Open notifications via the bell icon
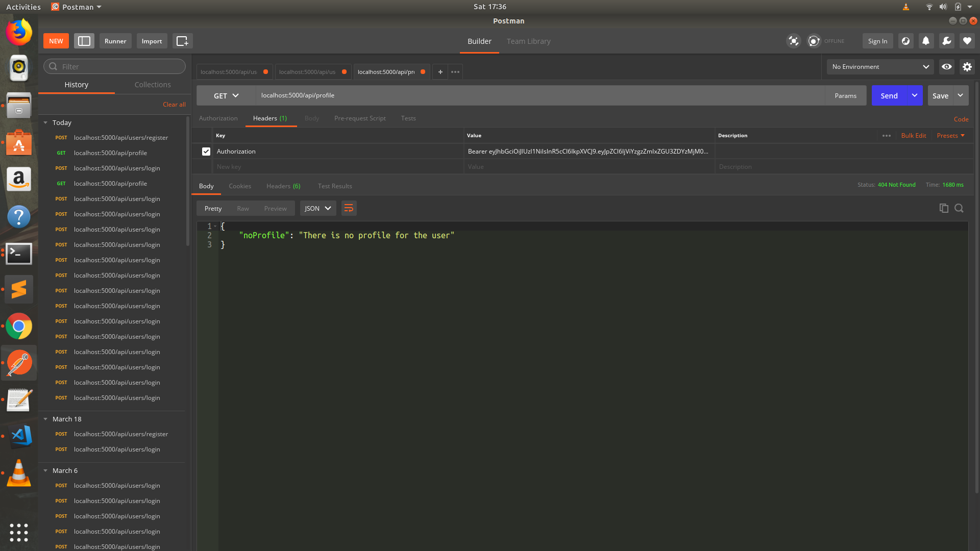Image resolution: width=980 pixels, height=551 pixels. (926, 41)
